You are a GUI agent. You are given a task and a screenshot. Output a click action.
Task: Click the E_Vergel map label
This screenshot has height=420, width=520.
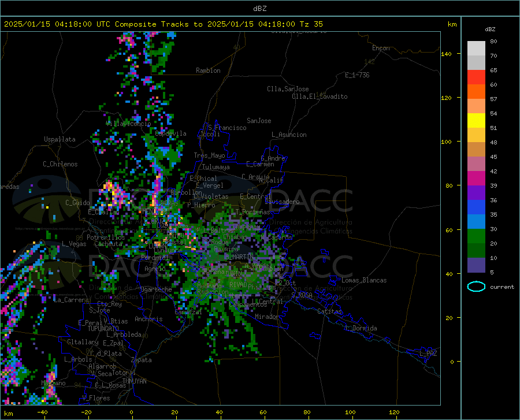click(210, 185)
